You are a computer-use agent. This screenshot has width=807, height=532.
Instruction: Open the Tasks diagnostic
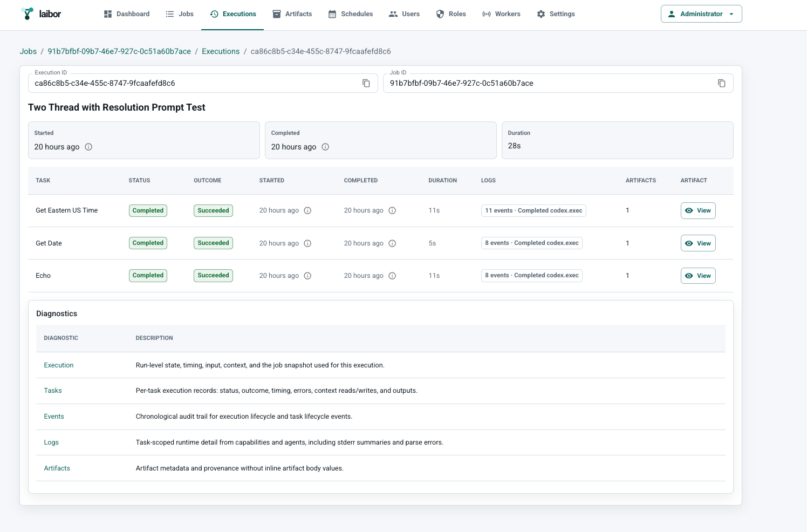click(x=53, y=391)
